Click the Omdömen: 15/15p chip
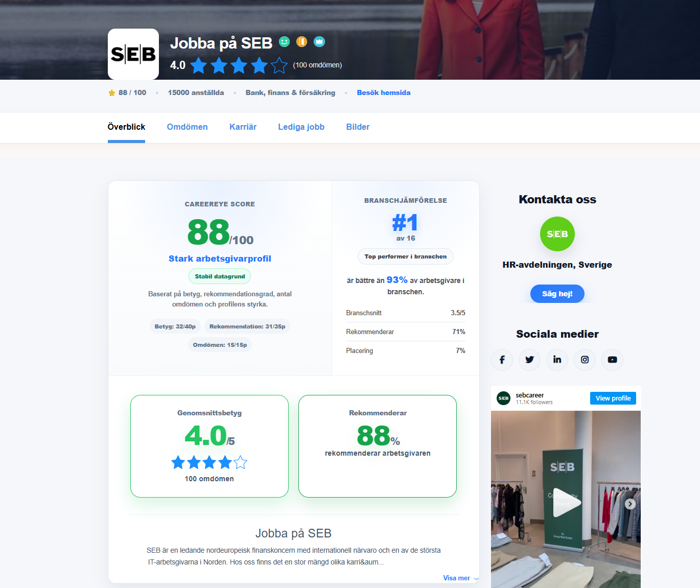 point(220,345)
